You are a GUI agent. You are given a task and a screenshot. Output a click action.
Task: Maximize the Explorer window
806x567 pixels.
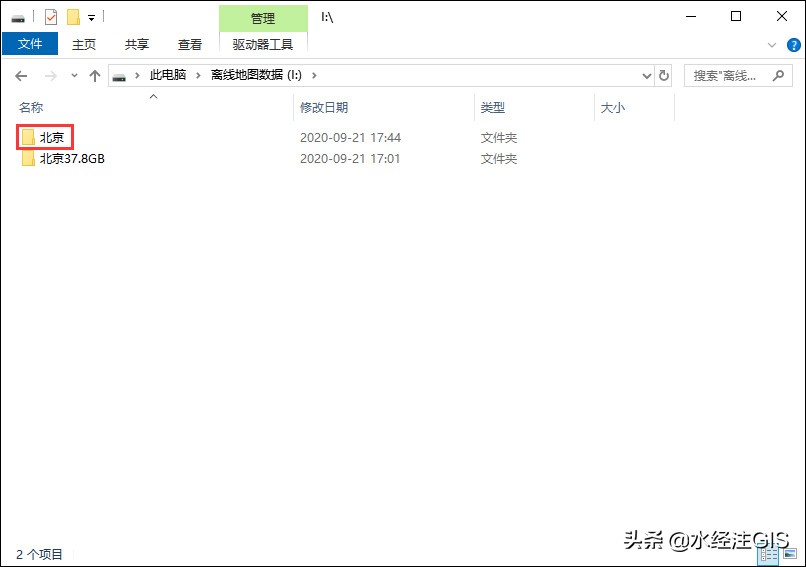(736, 16)
